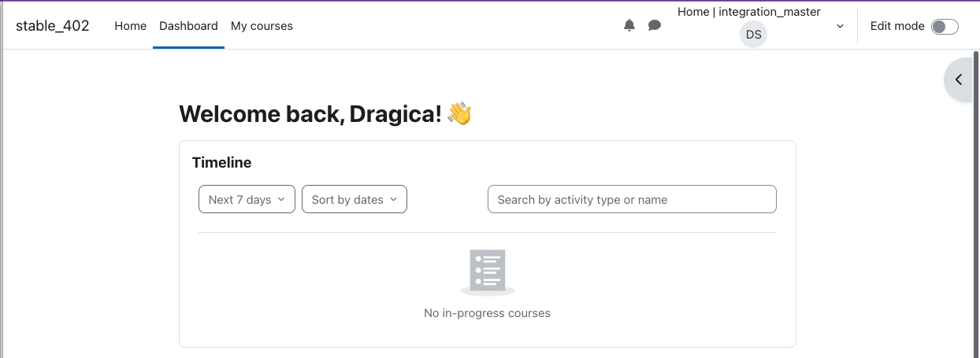Image resolution: width=980 pixels, height=358 pixels.
Task: Turn on the Edit mode switch
Action: pos(945,27)
